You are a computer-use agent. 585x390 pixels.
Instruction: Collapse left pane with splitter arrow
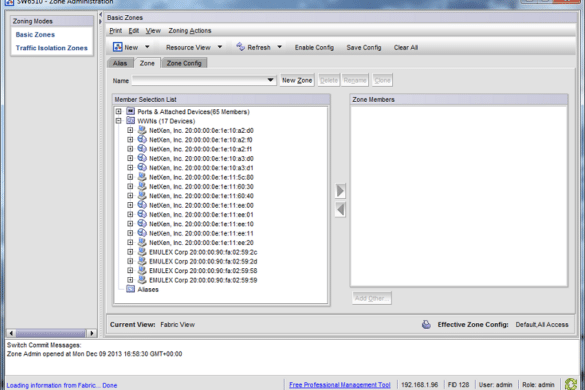pyautogui.click(x=100, y=15)
